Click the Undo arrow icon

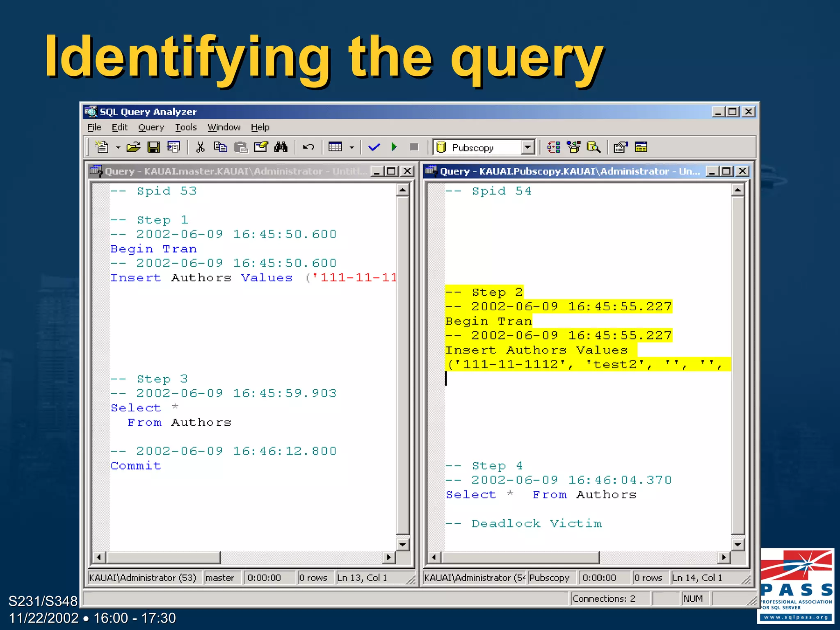click(308, 147)
